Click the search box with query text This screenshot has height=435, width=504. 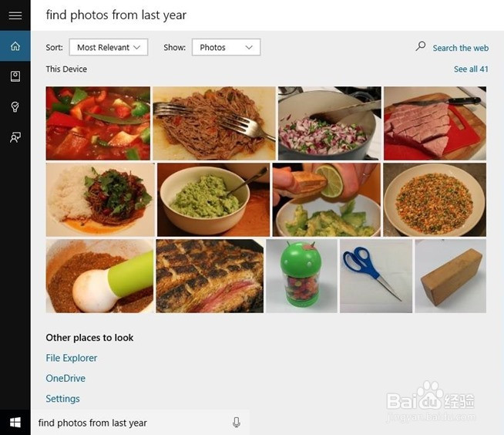pyautogui.click(x=131, y=423)
